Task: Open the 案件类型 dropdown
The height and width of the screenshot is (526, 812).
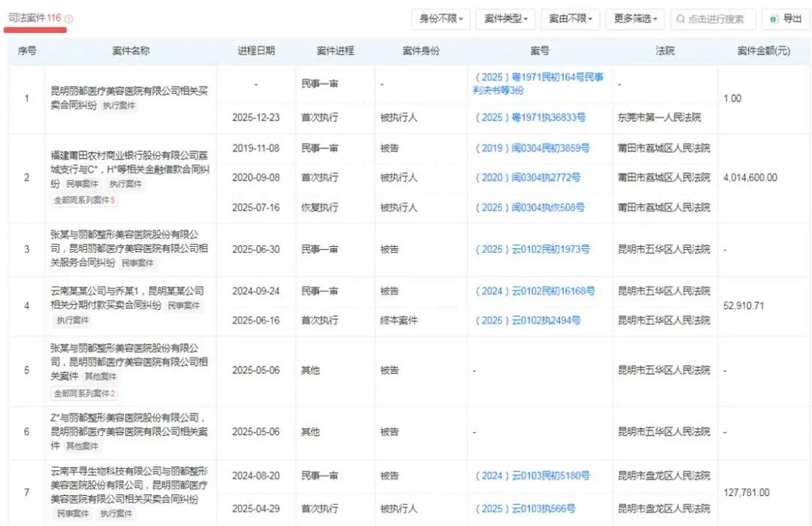Action: (x=505, y=19)
